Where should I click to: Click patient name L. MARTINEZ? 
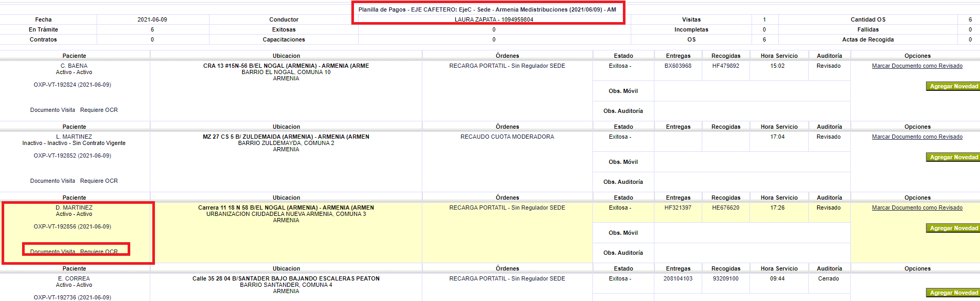[x=74, y=137]
